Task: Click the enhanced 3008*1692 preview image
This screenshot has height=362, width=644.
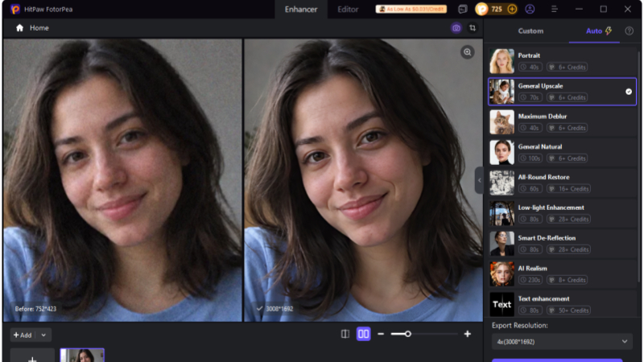Action: click(364, 180)
